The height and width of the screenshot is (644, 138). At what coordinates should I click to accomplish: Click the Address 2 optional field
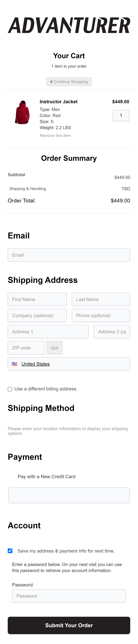pos(112,332)
